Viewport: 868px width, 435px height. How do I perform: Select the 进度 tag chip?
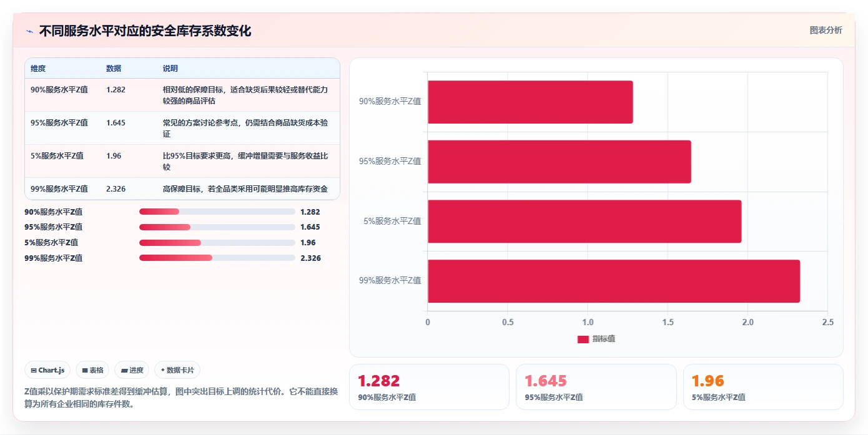tap(132, 370)
